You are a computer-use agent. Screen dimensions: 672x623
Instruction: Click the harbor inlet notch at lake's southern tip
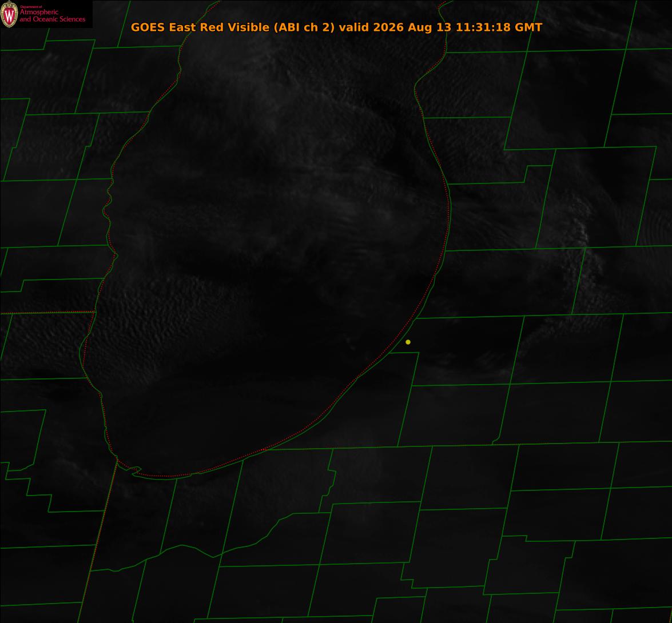pos(134,470)
